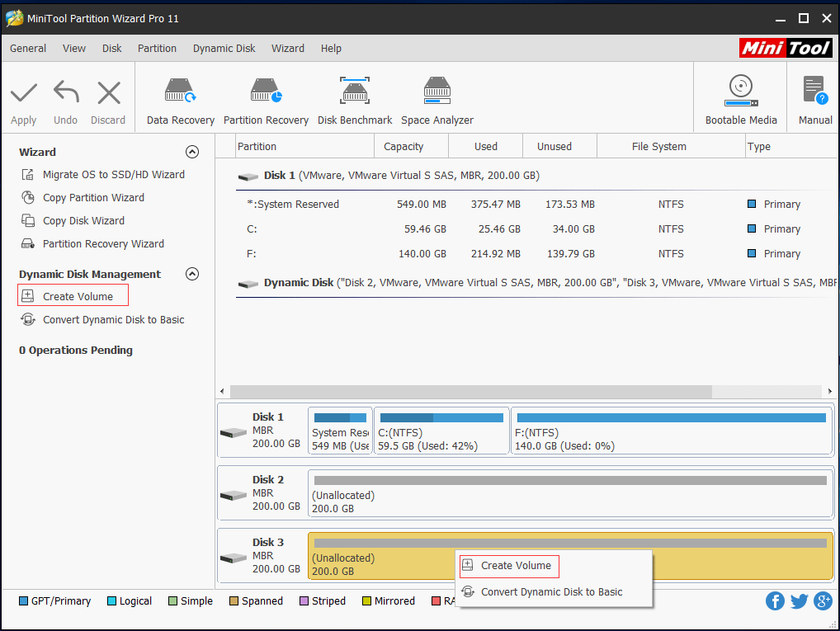Image resolution: width=840 pixels, height=631 pixels.
Task: Click the horizontal scrollbar right arrow
Action: tap(829, 391)
